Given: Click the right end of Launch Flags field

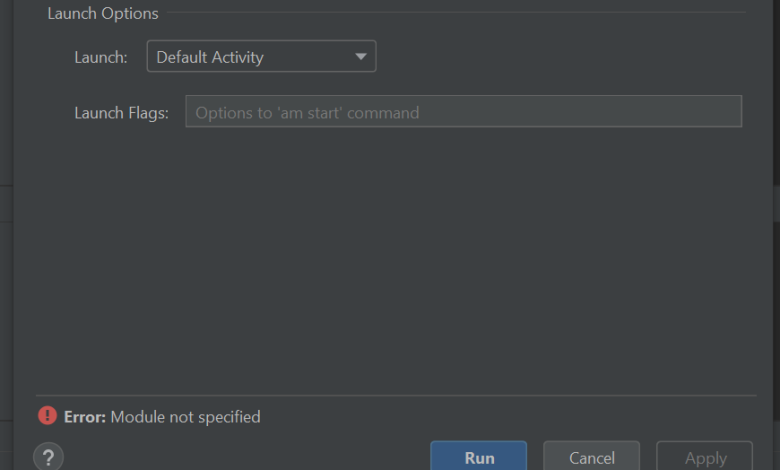Looking at the screenshot, I should coord(725,112).
